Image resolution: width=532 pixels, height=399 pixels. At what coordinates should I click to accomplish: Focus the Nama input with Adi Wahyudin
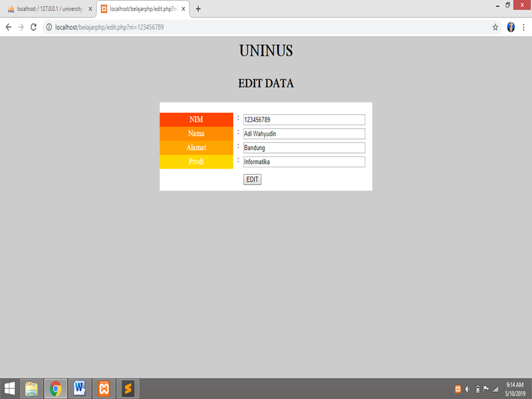(304, 134)
